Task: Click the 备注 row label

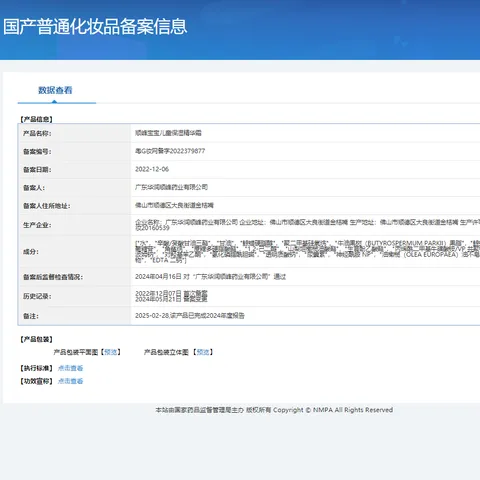Action: coord(31,316)
